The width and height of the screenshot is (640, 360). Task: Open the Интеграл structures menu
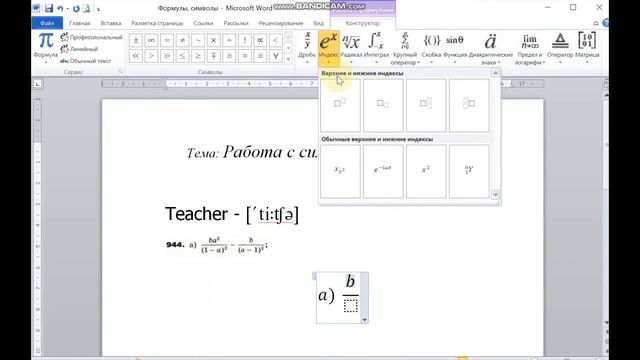coord(376,48)
